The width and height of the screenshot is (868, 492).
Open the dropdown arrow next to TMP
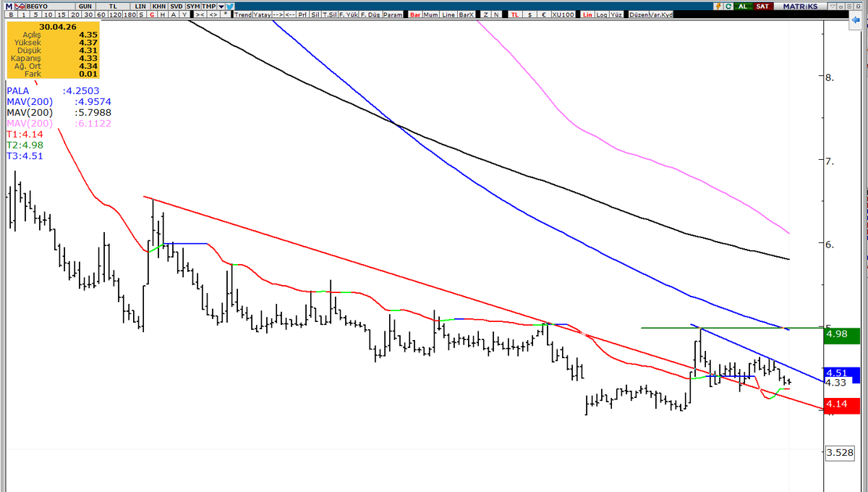[221, 6]
